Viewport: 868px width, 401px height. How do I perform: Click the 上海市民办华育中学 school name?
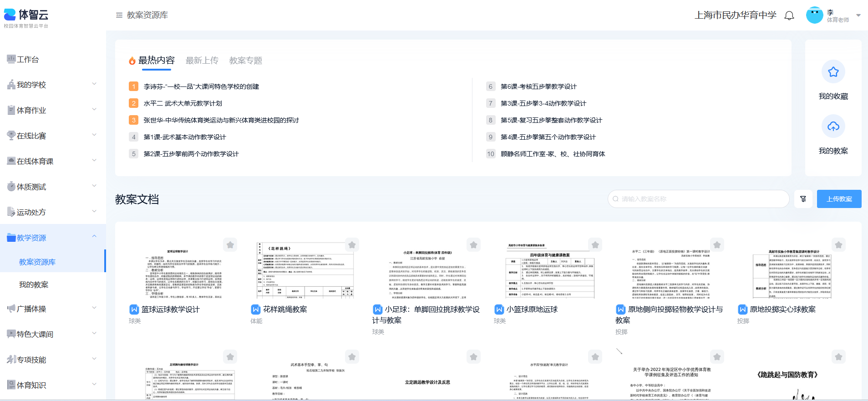pos(736,15)
